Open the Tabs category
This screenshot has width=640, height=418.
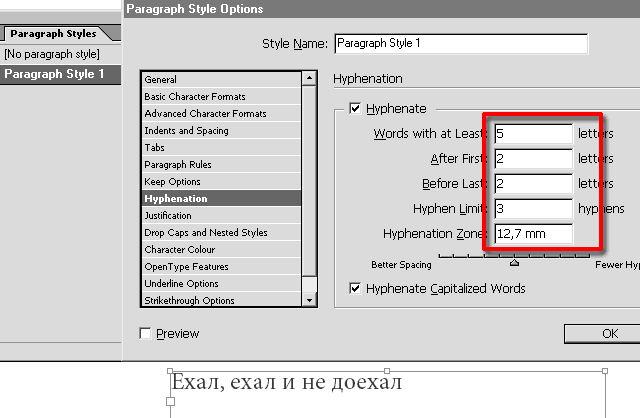click(221, 148)
